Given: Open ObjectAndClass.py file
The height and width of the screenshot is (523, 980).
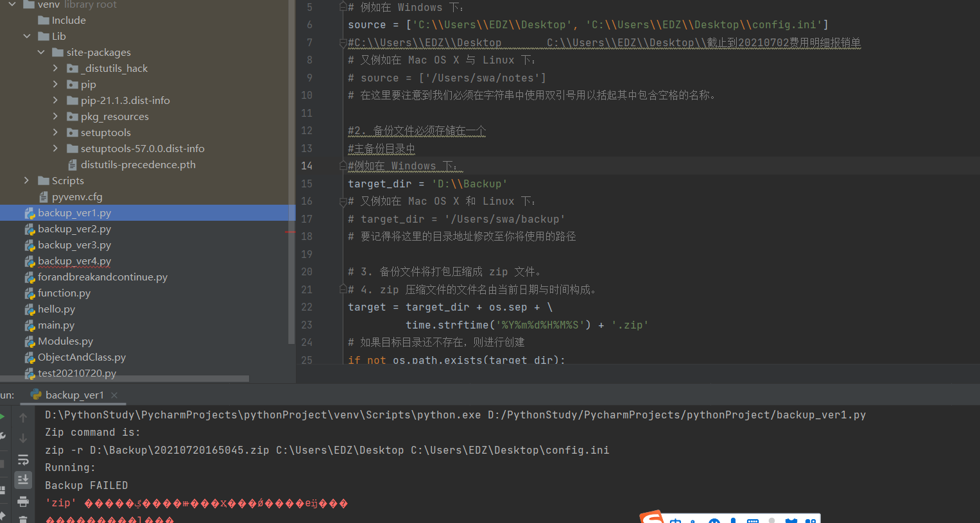Looking at the screenshot, I should click(82, 357).
